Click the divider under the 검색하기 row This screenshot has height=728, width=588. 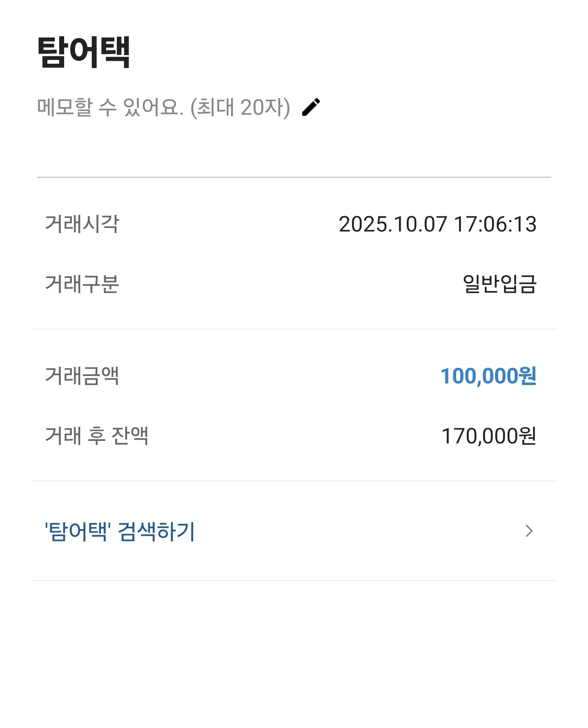pyautogui.click(x=294, y=581)
